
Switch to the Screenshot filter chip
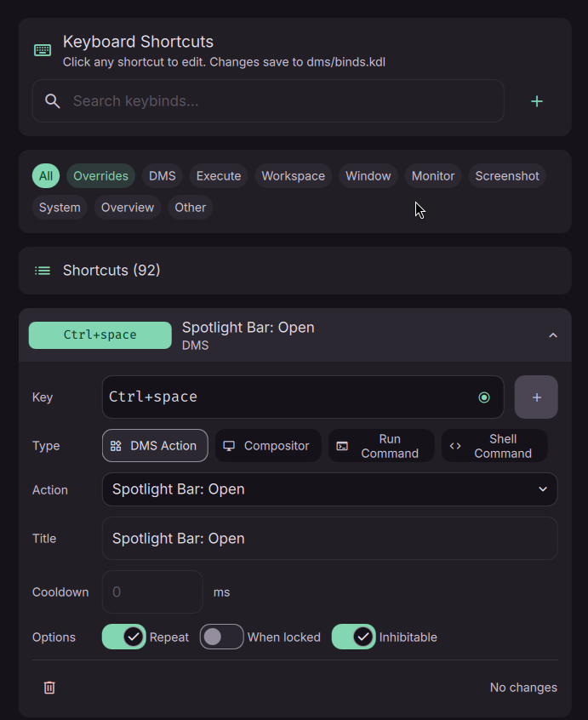[507, 176]
